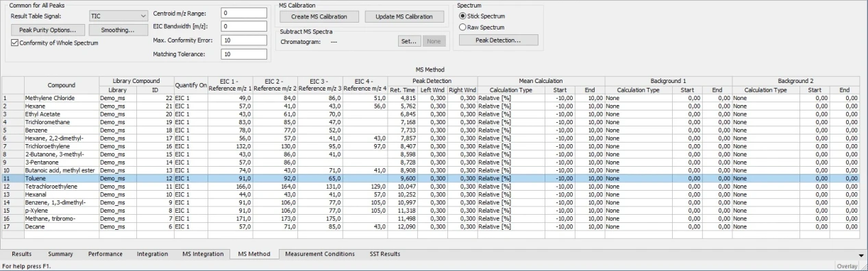
Task: Click Methane, tribromo- EIC 3 value 175,0
Action: (x=320, y=218)
